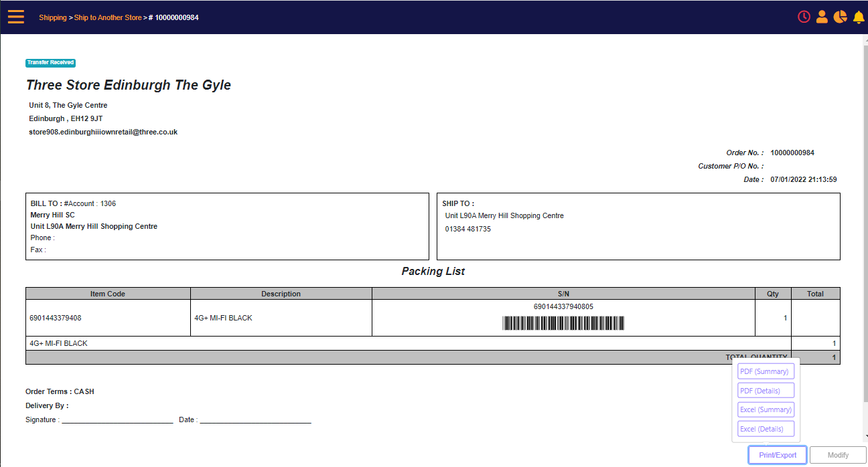Select serial number 690144337940805
The width and height of the screenshot is (868, 467).
563,307
